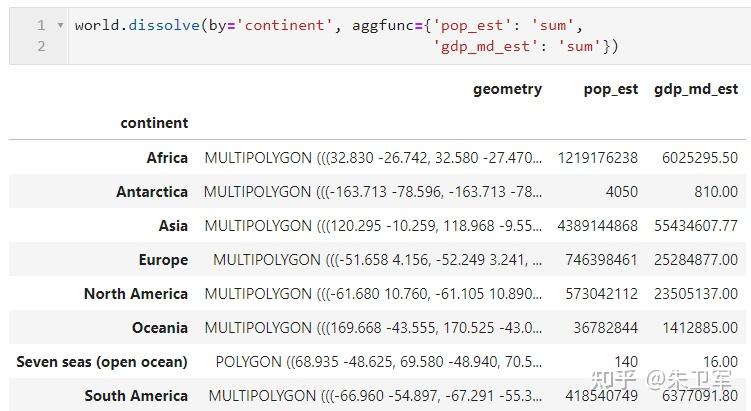Screen dimensions: 751x411
Task: Click the Asia row label
Action: tap(173, 225)
